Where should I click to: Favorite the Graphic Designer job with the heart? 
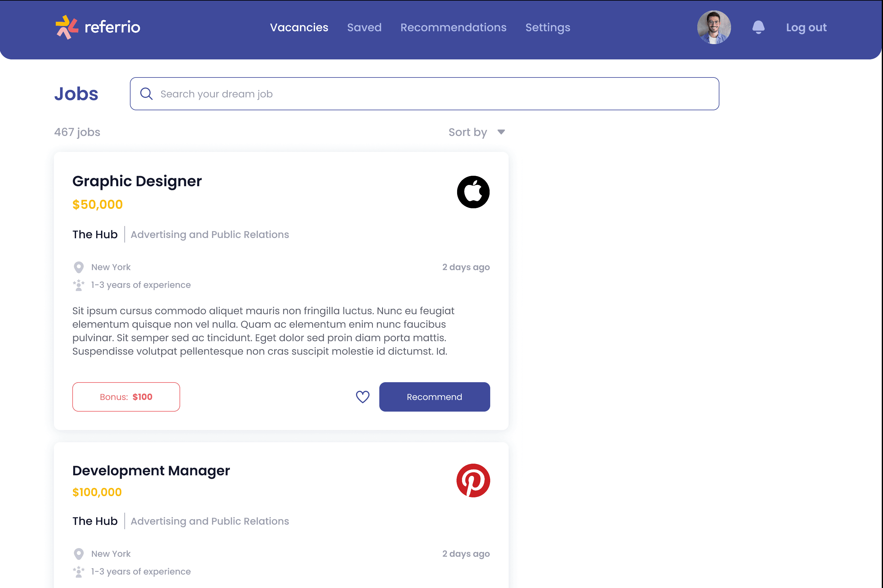coord(362,397)
